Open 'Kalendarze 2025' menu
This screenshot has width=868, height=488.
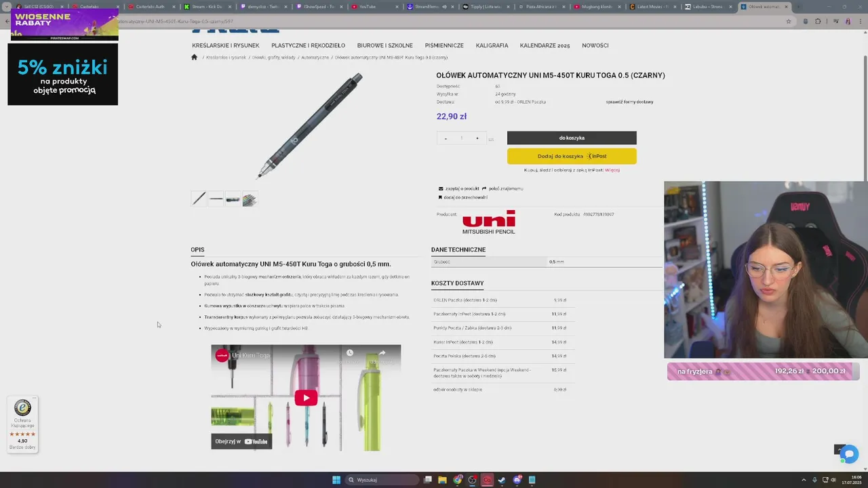tap(545, 45)
